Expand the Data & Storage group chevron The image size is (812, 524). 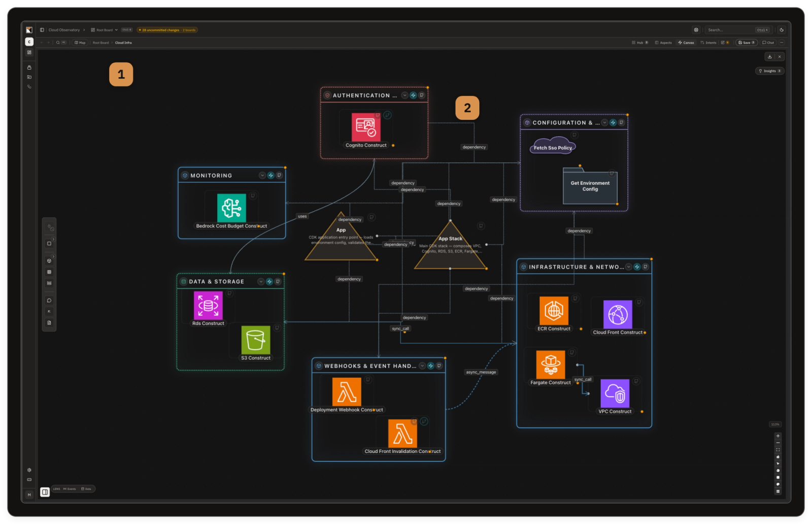click(x=261, y=281)
